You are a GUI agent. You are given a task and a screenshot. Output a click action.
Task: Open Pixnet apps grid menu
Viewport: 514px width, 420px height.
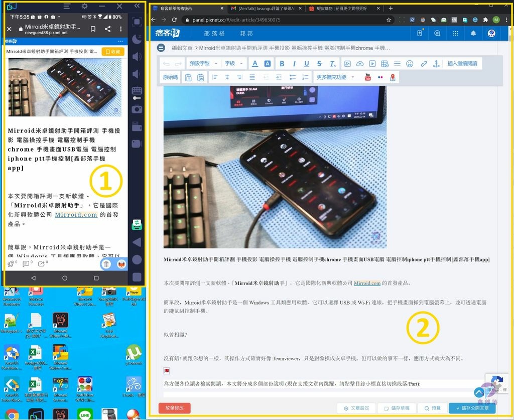coord(455,34)
